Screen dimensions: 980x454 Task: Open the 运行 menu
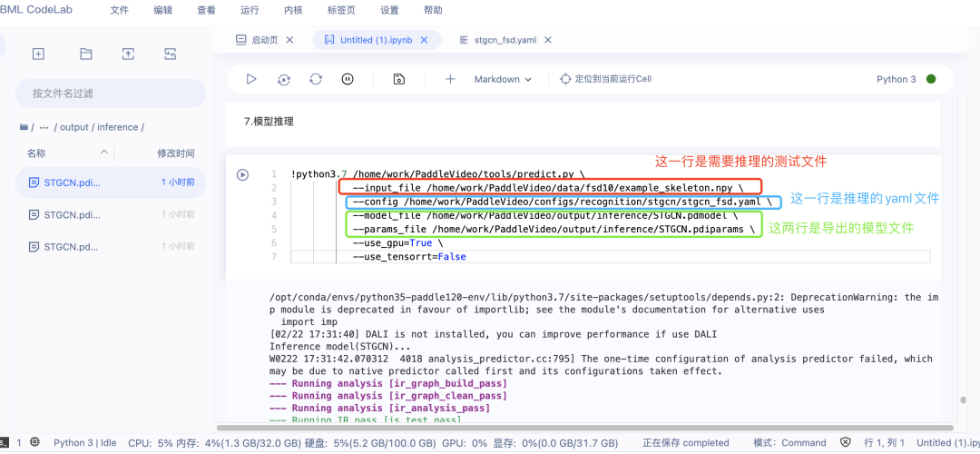250,10
